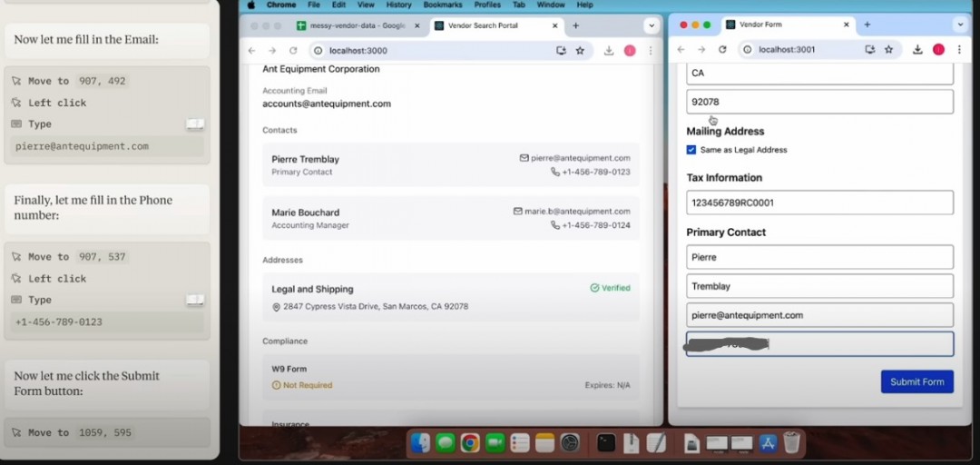Click forward arrow in Vendor Search Portal window
This screenshot has height=465, width=980.
[272, 51]
